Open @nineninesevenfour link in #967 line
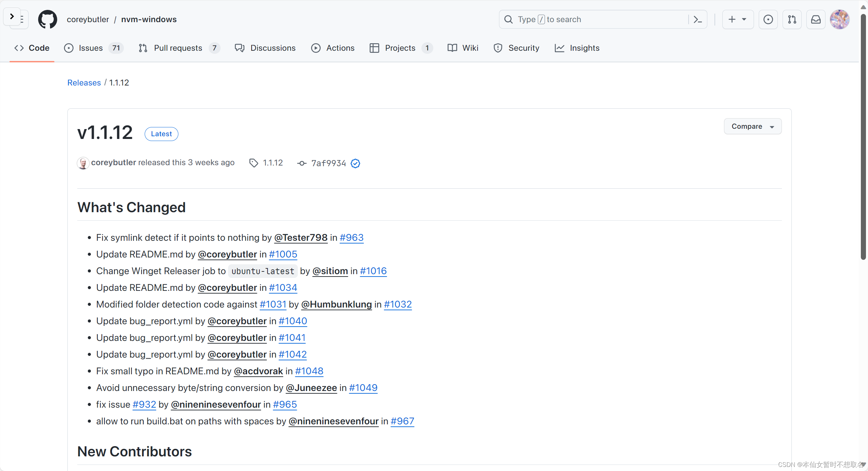Viewport: 868px width, 471px height. pos(334,421)
